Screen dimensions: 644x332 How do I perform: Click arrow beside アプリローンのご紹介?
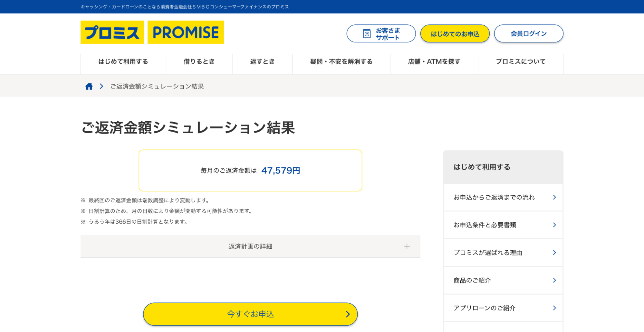(x=554, y=308)
